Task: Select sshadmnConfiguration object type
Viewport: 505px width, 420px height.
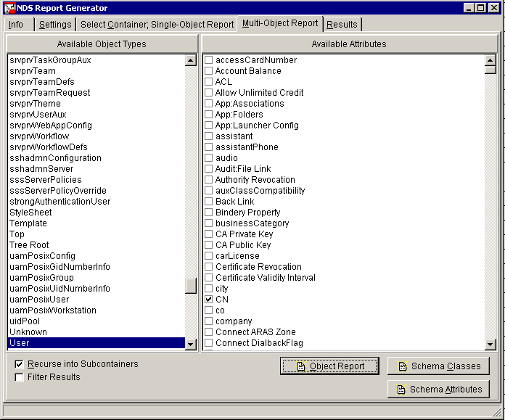Action: pyautogui.click(x=97, y=158)
